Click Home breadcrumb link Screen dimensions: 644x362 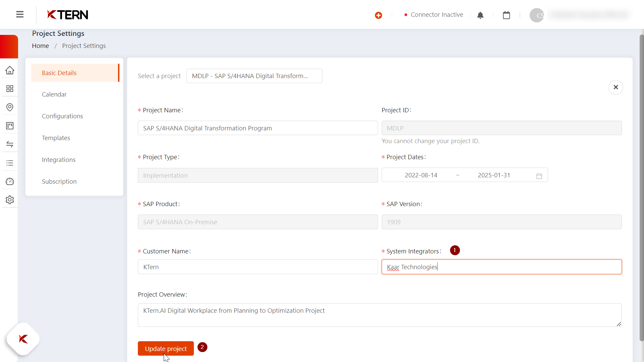coord(41,46)
